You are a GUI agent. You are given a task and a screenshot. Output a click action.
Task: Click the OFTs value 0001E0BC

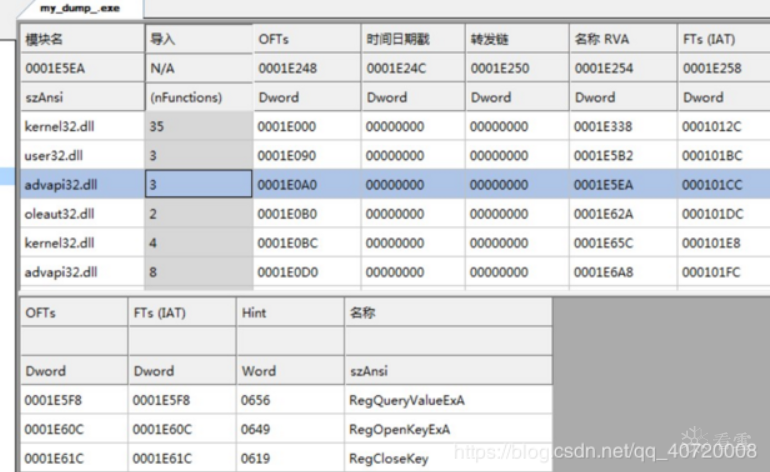287,243
